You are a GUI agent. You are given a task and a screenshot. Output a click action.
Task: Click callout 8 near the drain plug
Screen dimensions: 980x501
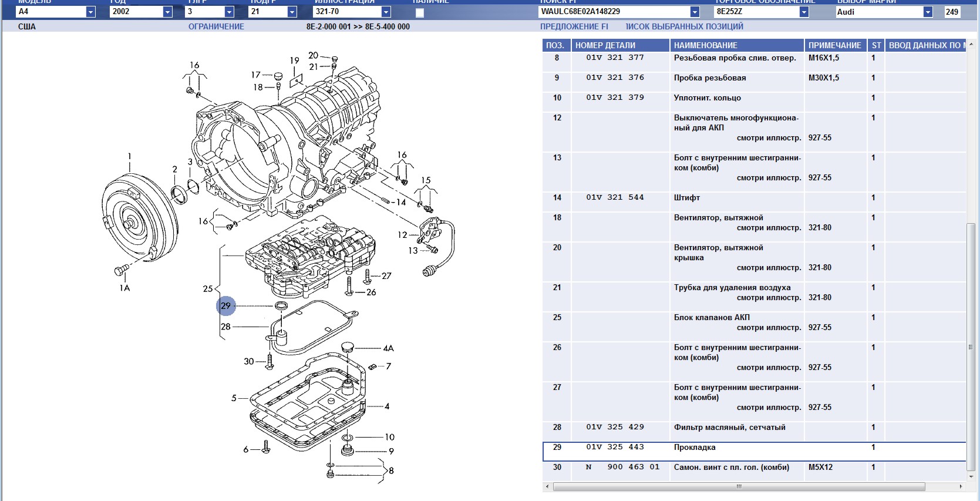tap(391, 470)
